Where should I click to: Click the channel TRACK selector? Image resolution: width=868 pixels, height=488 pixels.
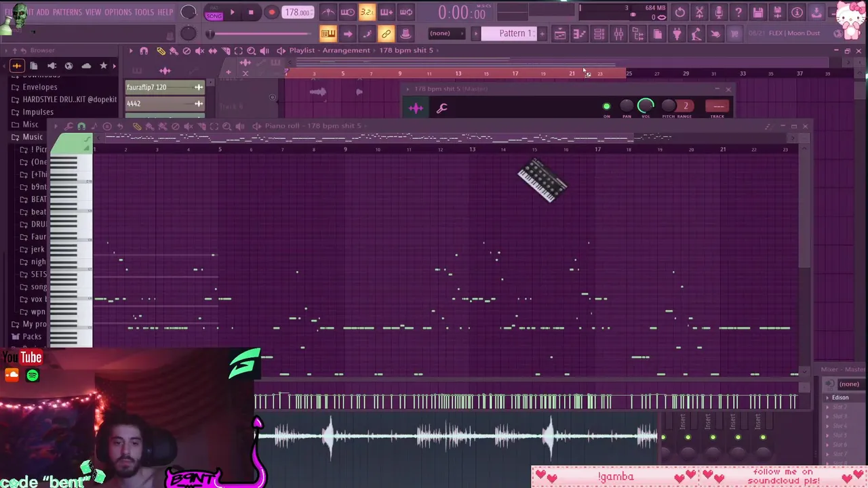[x=718, y=106]
